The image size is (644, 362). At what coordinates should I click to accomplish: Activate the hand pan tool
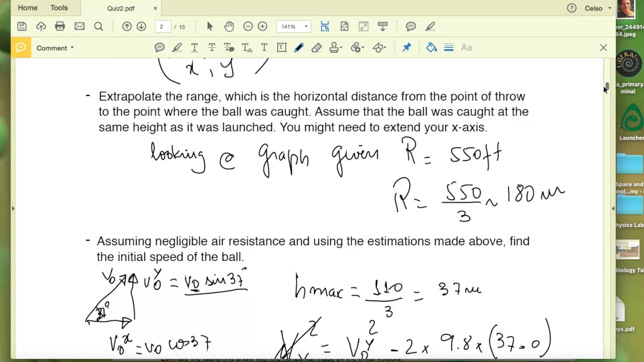pyautogui.click(x=229, y=27)
